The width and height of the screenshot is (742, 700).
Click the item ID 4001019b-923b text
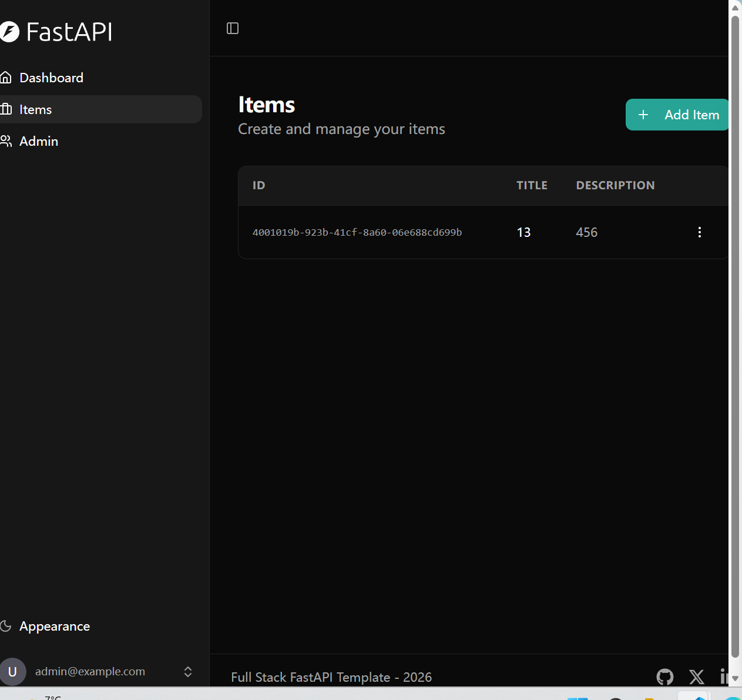[357, 232]
